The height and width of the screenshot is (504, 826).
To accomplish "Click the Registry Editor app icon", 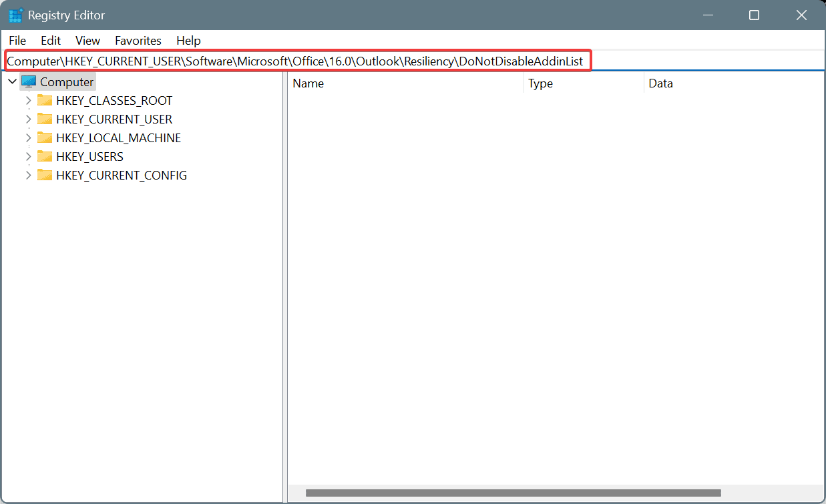I will point(15,15).
